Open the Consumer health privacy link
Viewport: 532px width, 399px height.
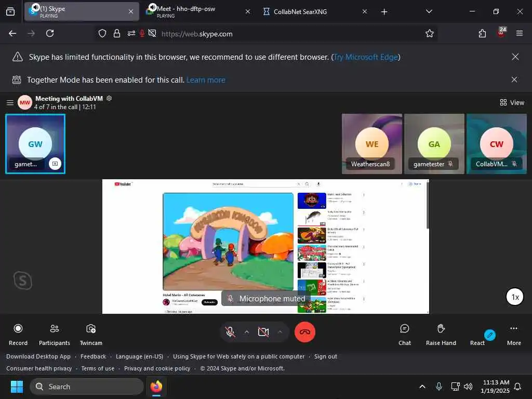pyautogui.click(x=39, y=368)
